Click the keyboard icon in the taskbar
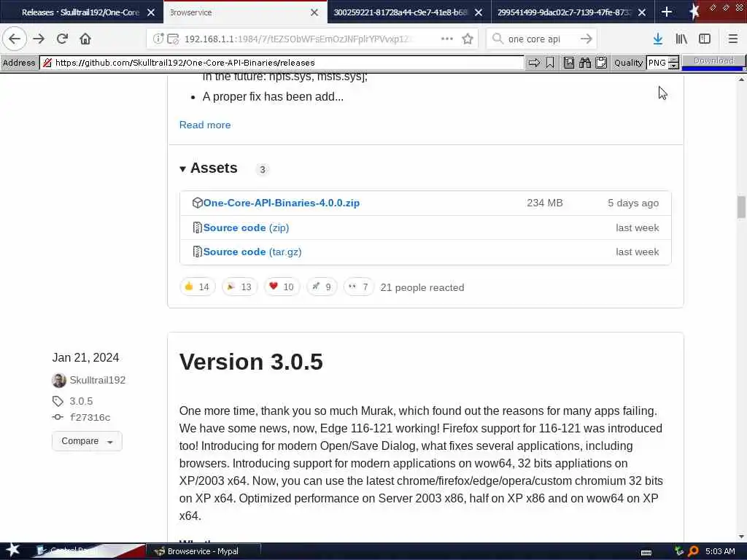 coord(646,552)
